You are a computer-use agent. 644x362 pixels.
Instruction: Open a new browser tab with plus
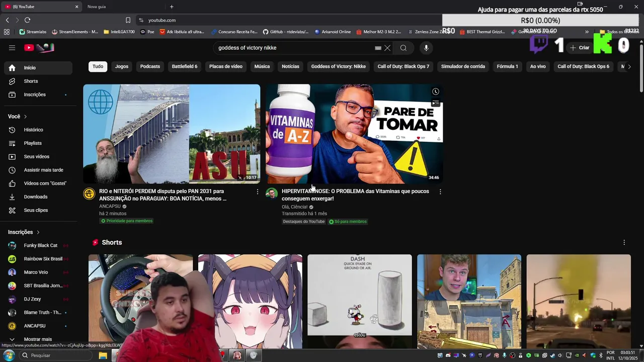point(172,7)
